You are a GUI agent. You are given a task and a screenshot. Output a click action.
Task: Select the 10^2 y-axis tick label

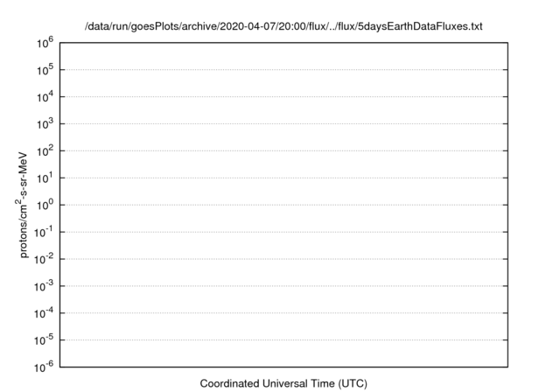point(45,150)
